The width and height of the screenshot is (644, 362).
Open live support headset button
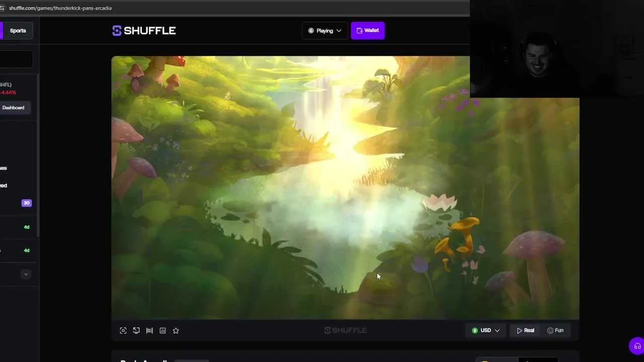(x=637, y=346)
